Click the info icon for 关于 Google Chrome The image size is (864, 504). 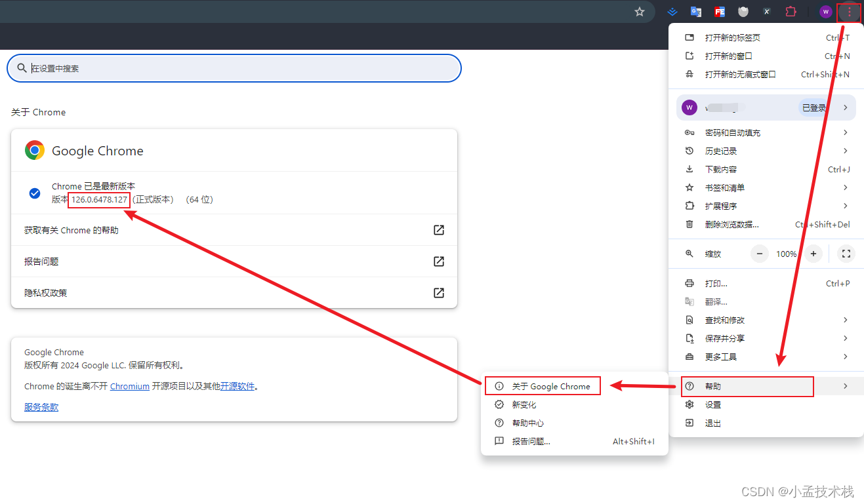pyautogui.click(x=499, y=386)
